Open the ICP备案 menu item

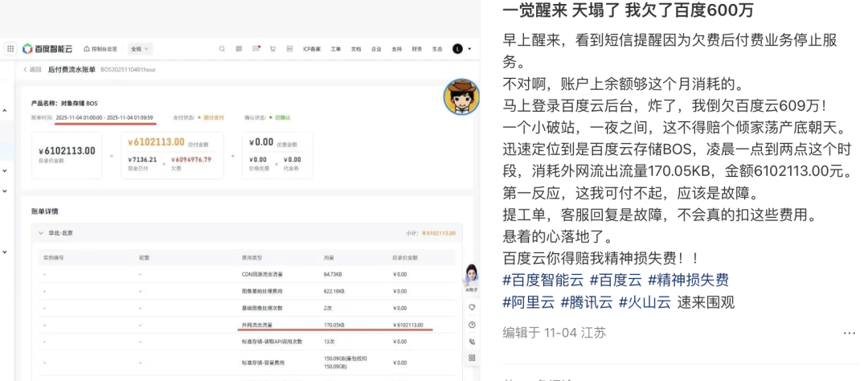(312, 49)
